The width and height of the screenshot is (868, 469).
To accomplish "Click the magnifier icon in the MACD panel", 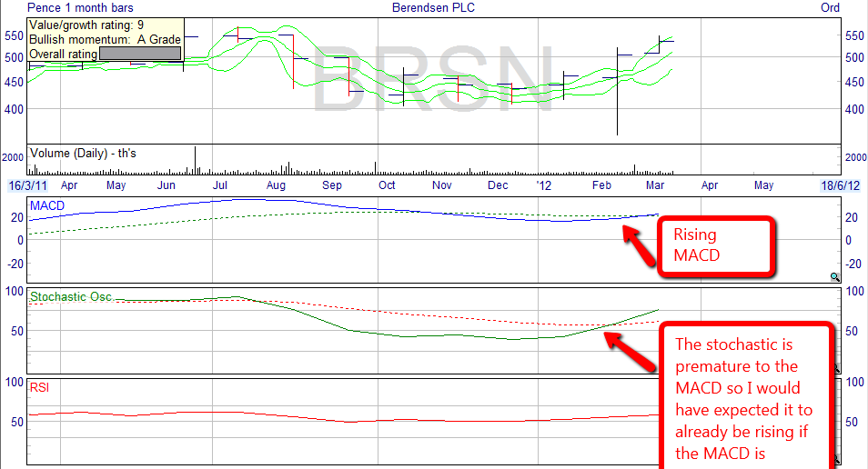I will click(834, 277).
